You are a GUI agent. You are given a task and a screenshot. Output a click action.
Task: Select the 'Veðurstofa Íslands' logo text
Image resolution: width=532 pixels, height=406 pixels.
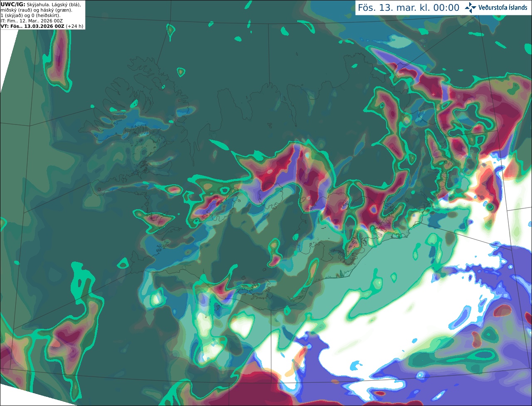coord(503,7)
